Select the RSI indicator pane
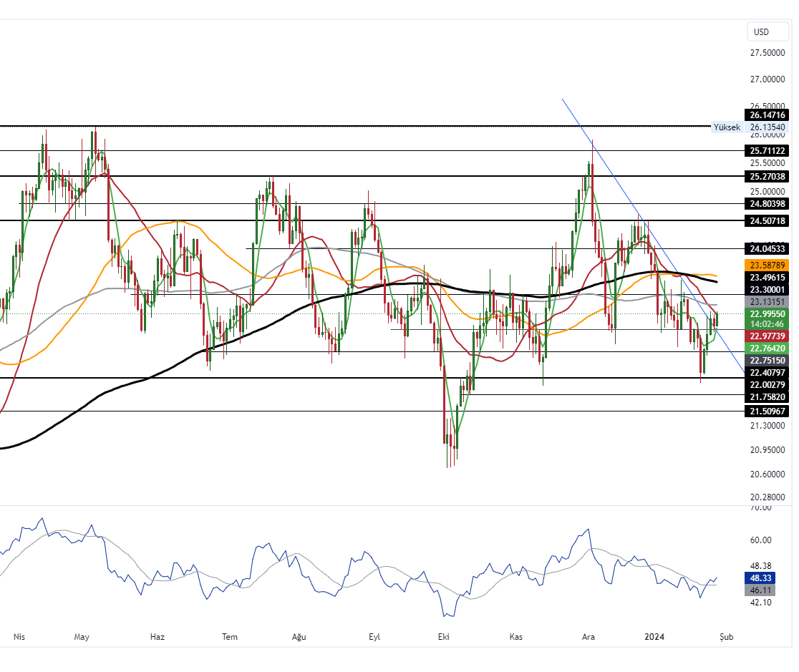 click(358, 565)
